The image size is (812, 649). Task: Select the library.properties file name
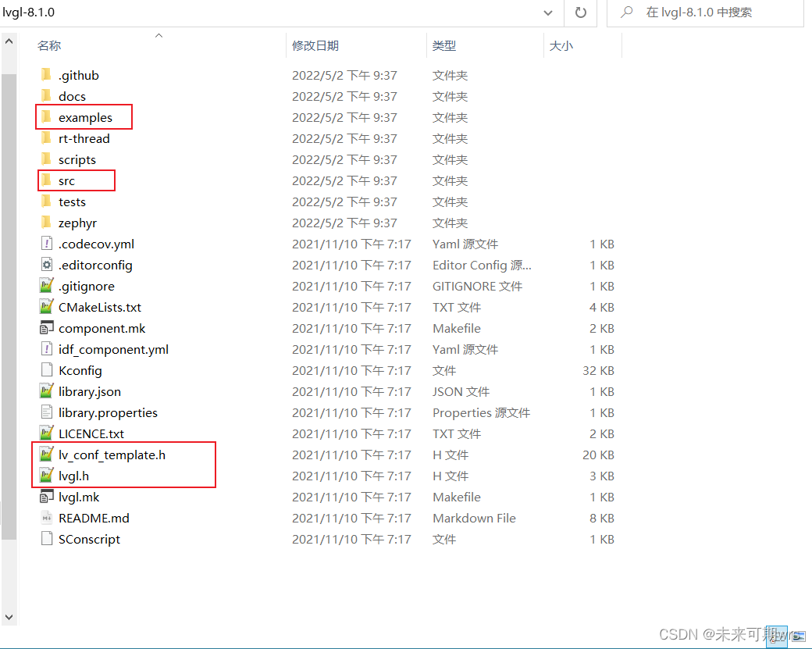(x=108, y=413)
